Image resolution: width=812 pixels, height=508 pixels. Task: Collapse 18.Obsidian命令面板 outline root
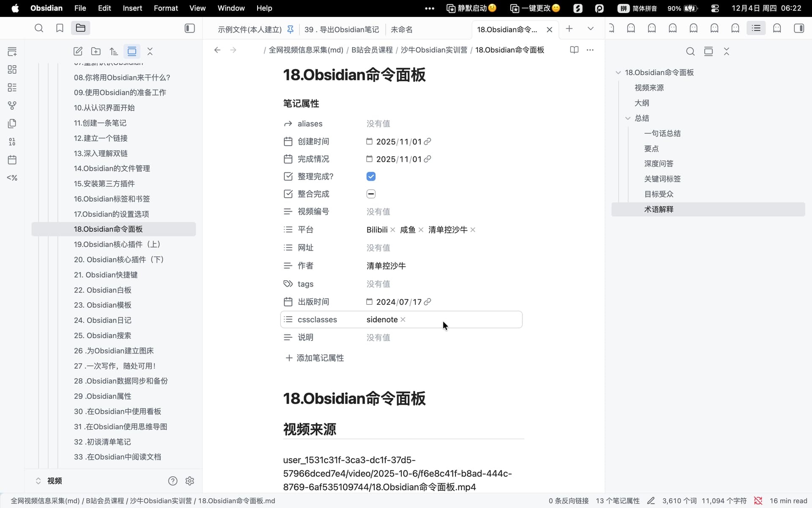click(618, 72)
